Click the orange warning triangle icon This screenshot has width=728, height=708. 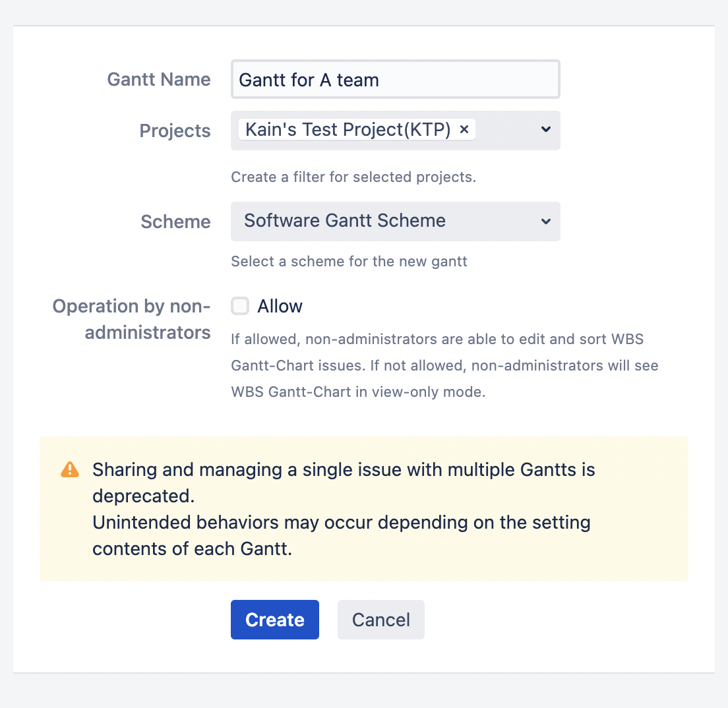[69, 469]
